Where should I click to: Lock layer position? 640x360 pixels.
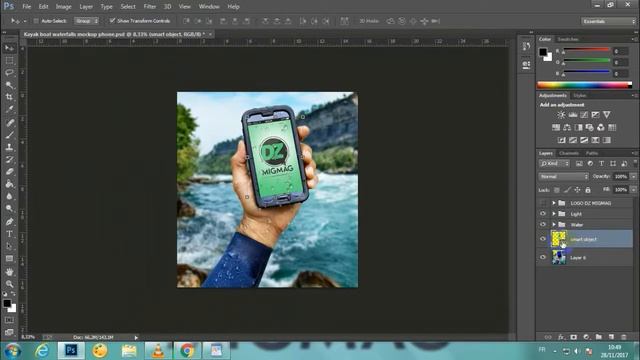tap(578, 190)
